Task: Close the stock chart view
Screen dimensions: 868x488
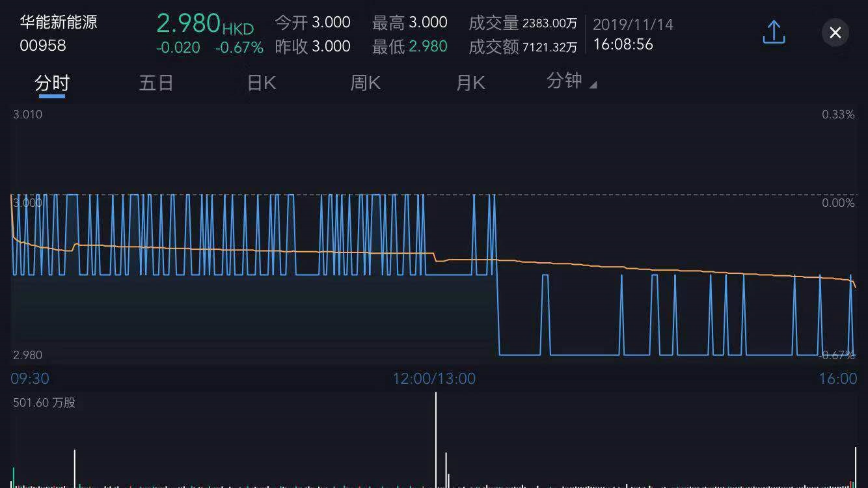Action: [x=835, y=33]
